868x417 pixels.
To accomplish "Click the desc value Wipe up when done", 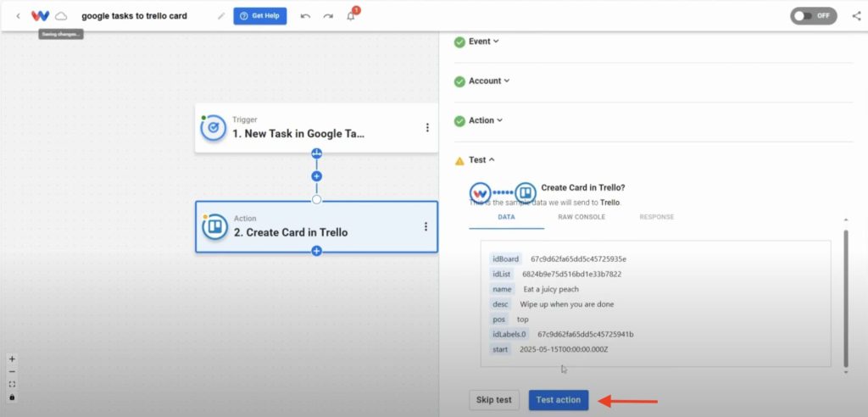I will 567,304.
